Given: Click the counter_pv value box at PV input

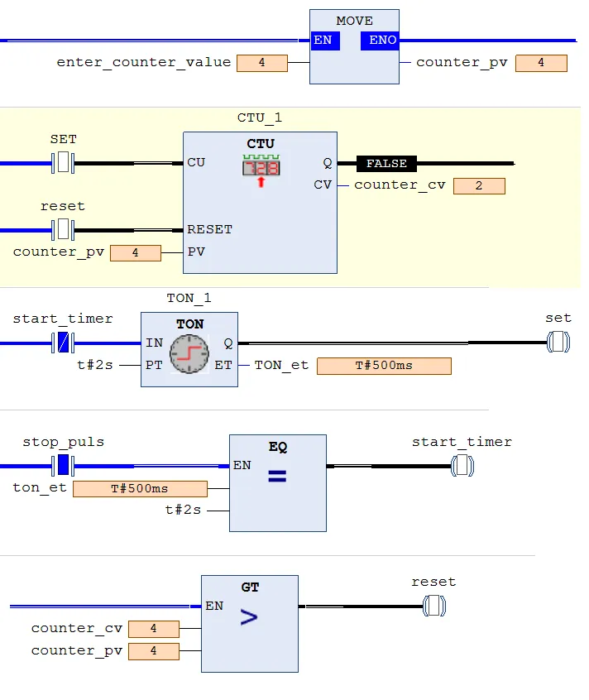Looking at the screenshot, I should 136,252.
